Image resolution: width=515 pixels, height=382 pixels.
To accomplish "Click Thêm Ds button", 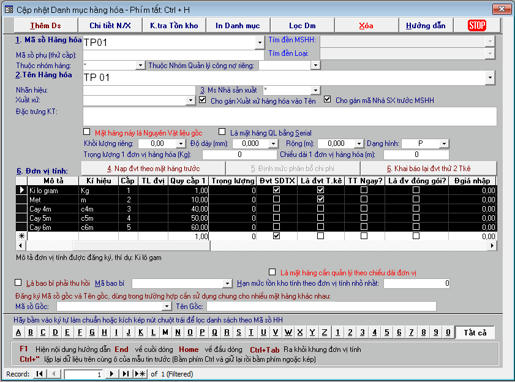I will click(46, 25).
